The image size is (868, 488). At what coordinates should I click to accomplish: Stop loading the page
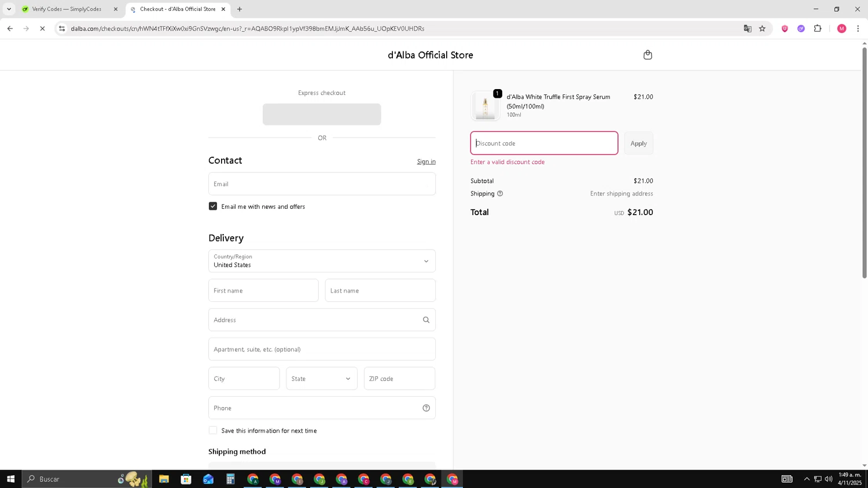tap(42, 28)
